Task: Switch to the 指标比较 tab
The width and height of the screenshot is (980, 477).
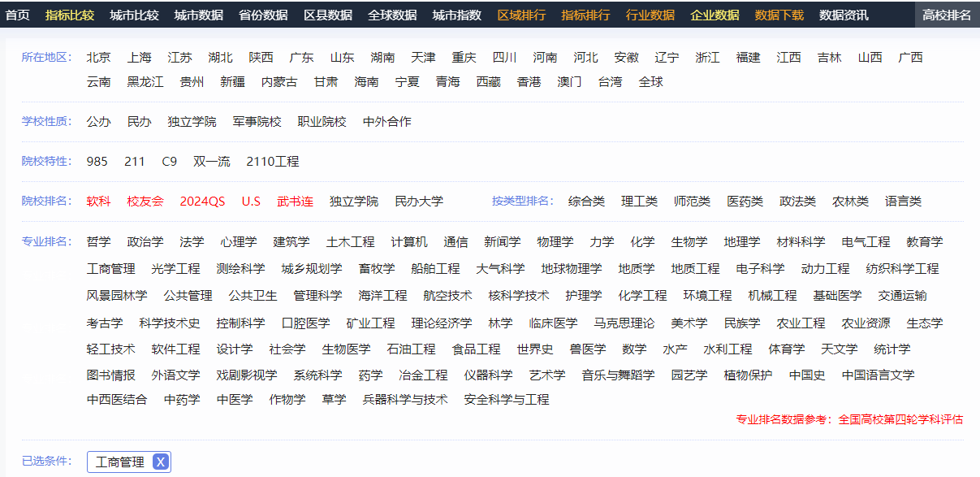Action: pos(70,14)
